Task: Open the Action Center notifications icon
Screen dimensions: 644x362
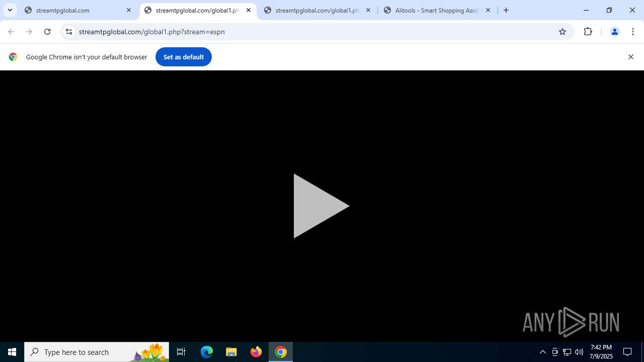Action: pyautogui.click(x=627, y=352)
